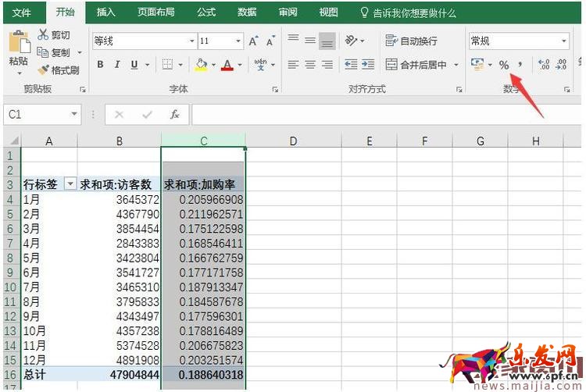This screenshot has height=392, width=586.
Task: Expand copy options arrow
Action: click(x=80, y=52)
